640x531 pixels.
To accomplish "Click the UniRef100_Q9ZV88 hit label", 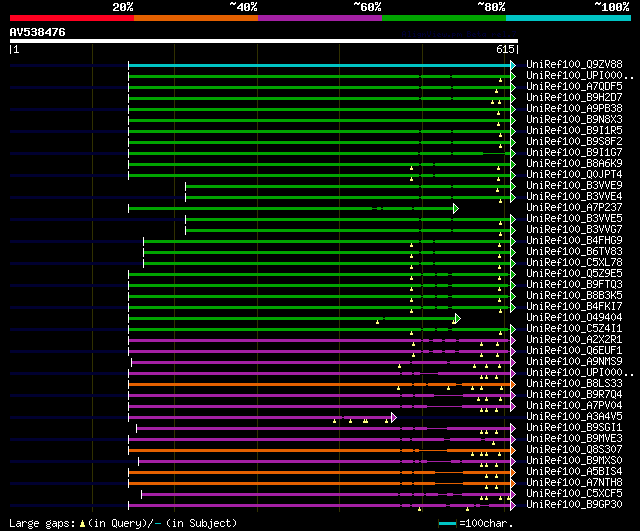I will 574,64.
